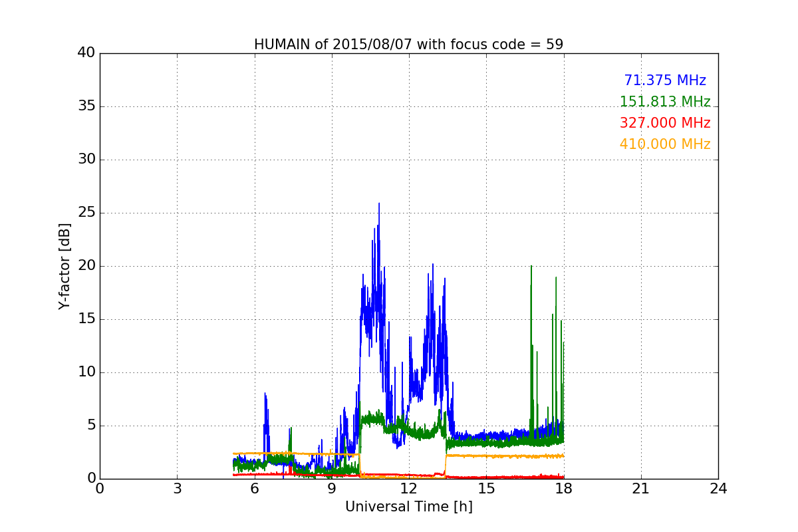Click the x-axis tick label 21
This screenshot has height=532, width=798.
pos(640,489)
